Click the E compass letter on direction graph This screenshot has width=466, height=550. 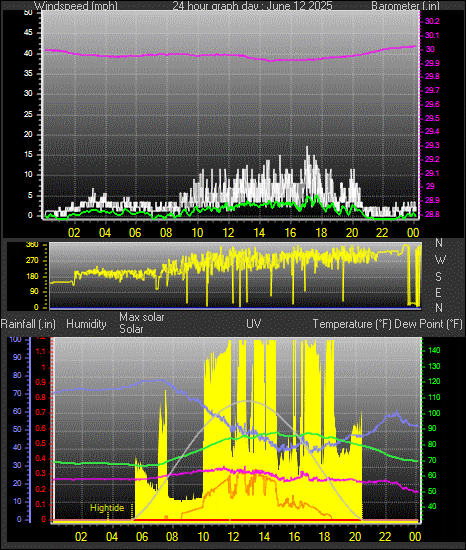(x=438, y=292)
